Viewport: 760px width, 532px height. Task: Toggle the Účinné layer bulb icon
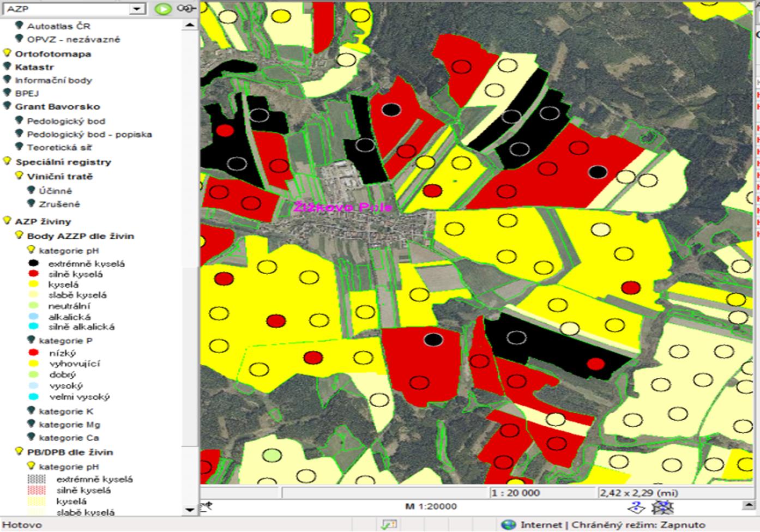point(31,190)
